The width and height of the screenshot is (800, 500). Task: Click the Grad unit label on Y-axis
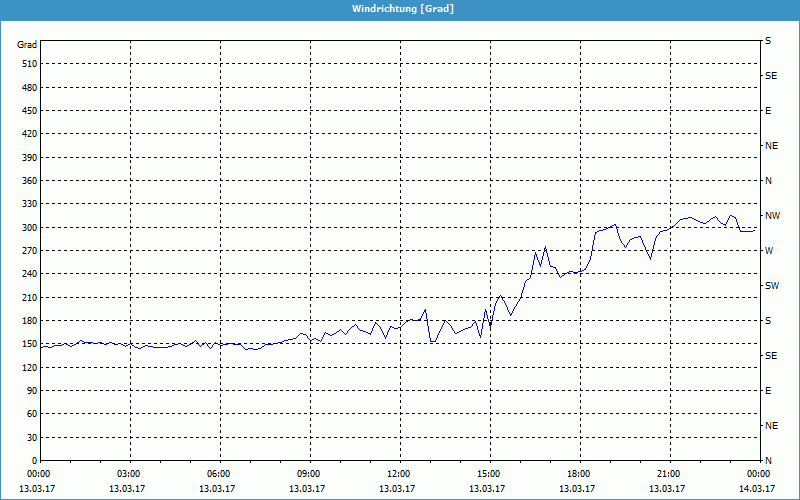(x=27, y=45)
